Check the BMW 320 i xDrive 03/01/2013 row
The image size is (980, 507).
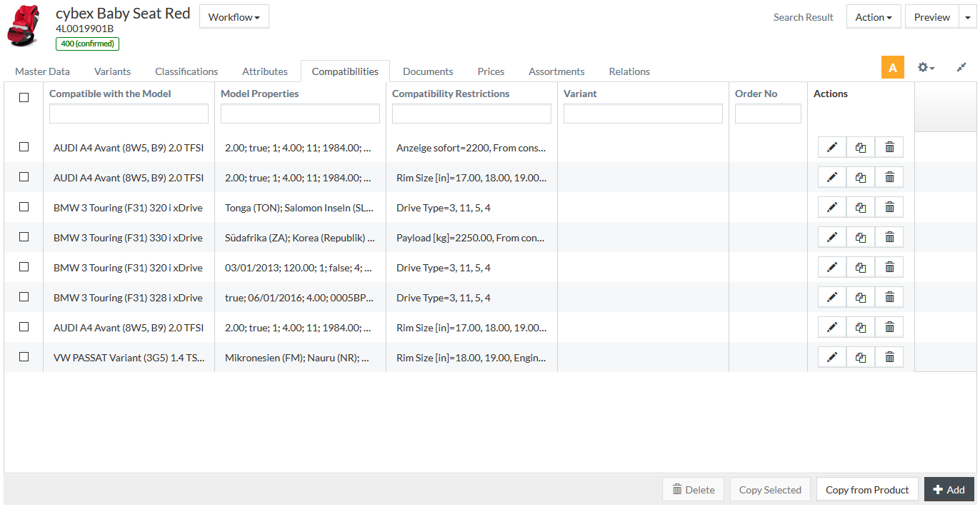pyautogui.click(x=24, y=267)
